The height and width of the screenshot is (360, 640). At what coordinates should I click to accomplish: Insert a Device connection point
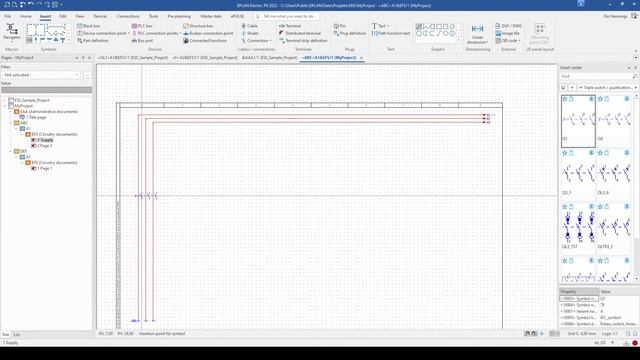102,33
